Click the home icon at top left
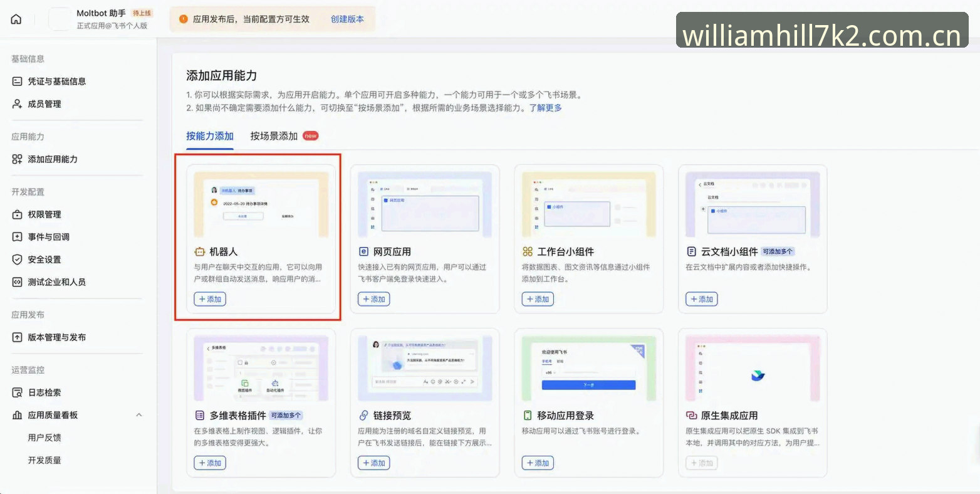Viewport: 980px width, 494px height. click(16, 19)
